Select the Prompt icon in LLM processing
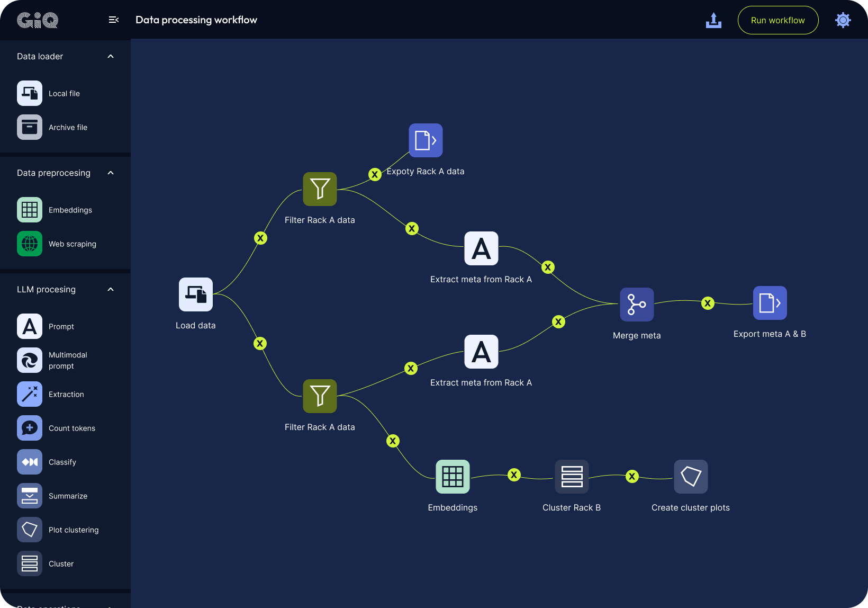Screen dimensions: 868x608 [x=30, y=326]
